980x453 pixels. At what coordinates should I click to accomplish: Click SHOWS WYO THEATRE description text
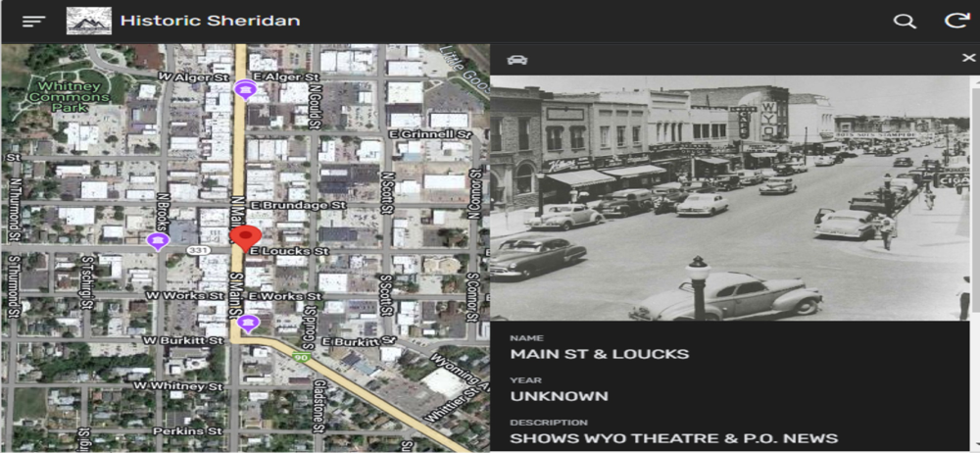click(x=674, y=438)
